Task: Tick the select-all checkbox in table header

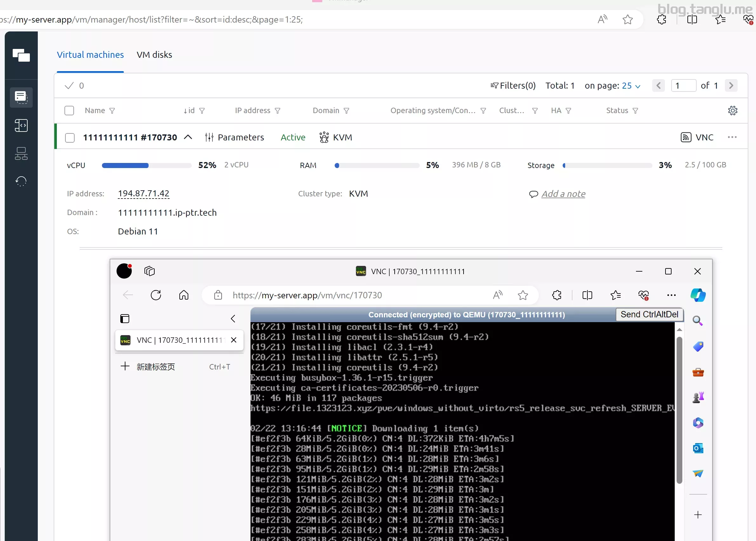Action: coord(69,111)
